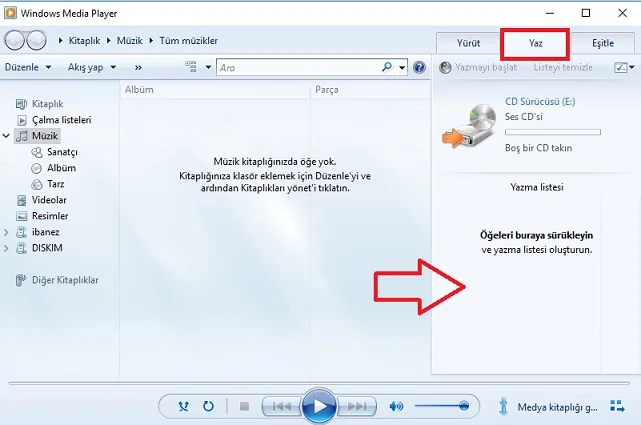The width and height of the screenshot is (641, 425).
Task: Click the CD Sürücüsü (E:) link
Action: coord(540,101)
